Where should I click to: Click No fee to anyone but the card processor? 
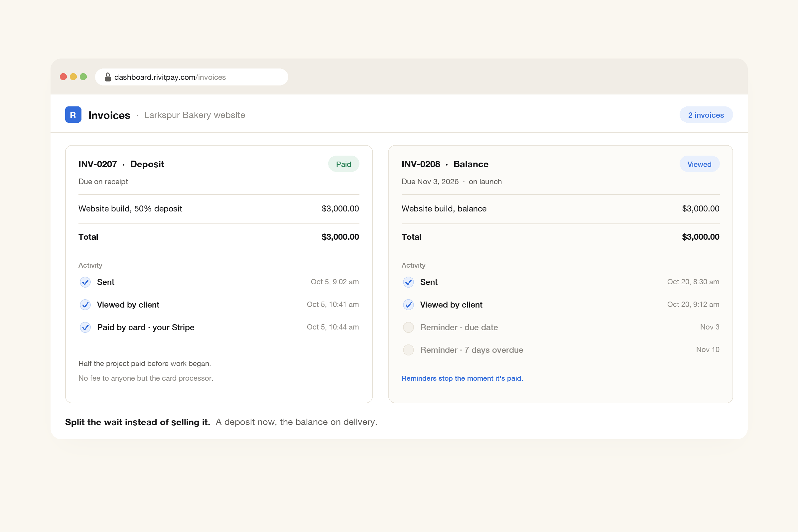146,378
